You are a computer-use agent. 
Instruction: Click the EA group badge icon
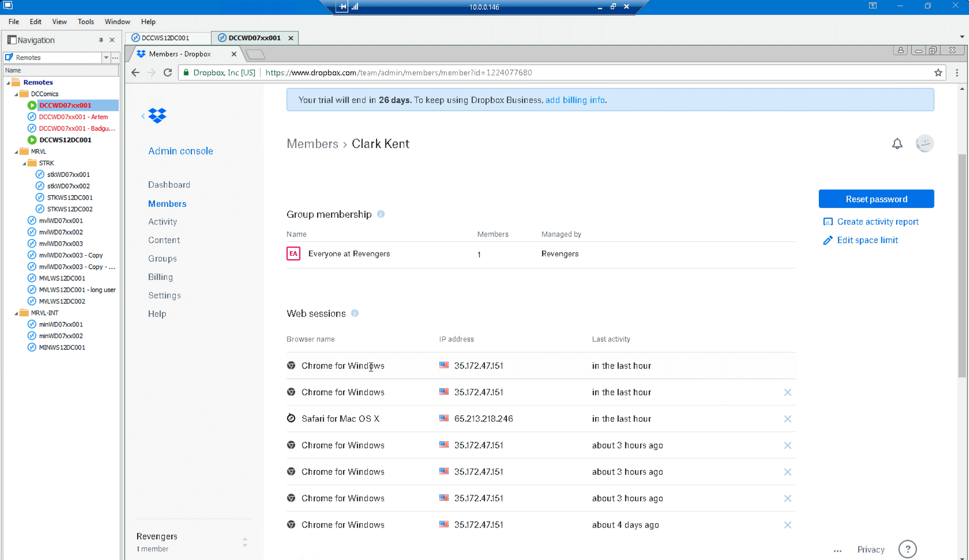tap(293, 254)
